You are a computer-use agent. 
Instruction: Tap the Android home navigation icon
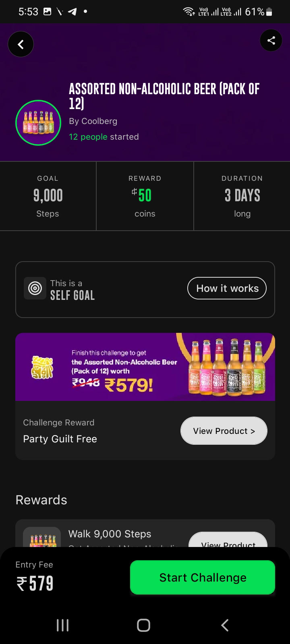coord(144,625)
